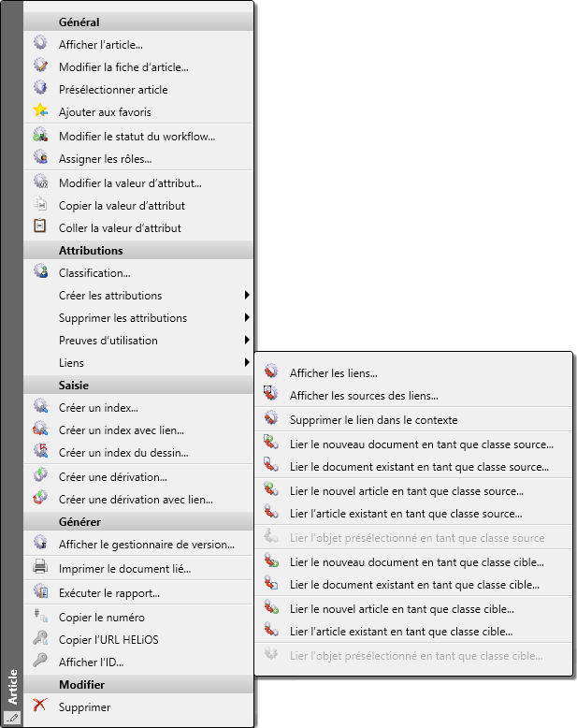Choose Lier l'article existant classe source

(413, 514)
